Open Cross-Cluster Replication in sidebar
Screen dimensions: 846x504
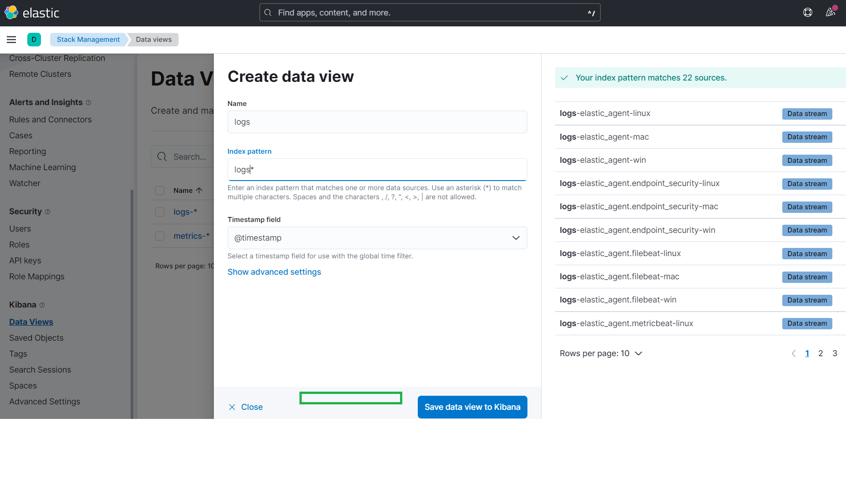(x=57, y=58)
